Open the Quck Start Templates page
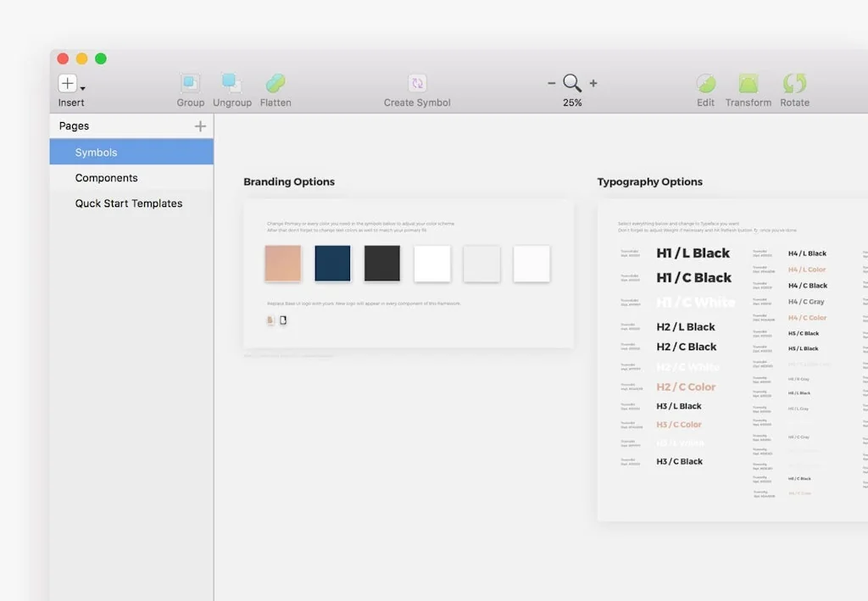Screen dimensions: 868x601 (x=128, y=203)
